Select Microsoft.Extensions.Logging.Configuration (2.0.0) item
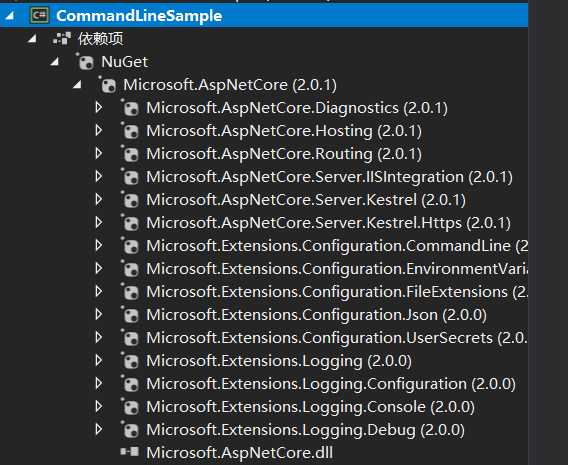 click(x=331, y=384)
